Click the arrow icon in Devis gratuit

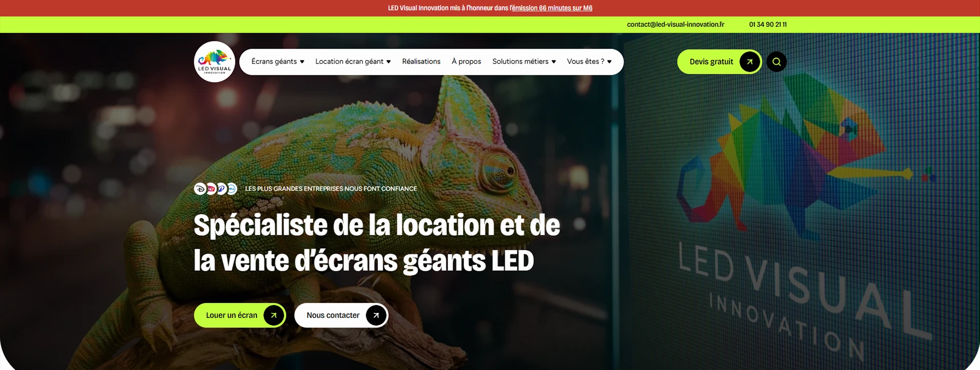(x=749, y=62)
